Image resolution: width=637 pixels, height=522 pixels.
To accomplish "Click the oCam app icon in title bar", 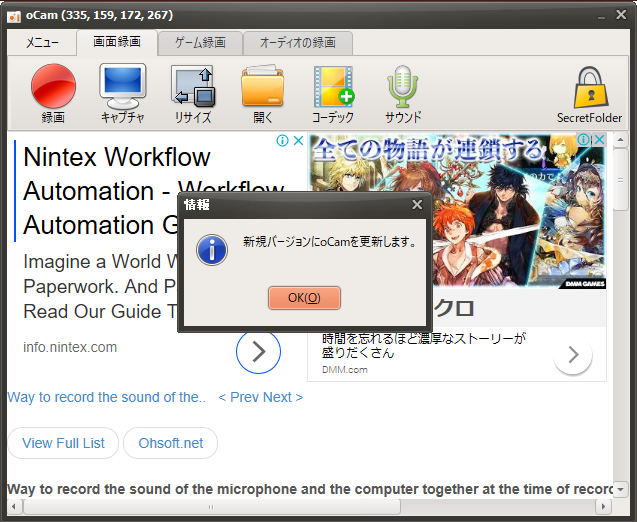I will (x=13, y=16).
